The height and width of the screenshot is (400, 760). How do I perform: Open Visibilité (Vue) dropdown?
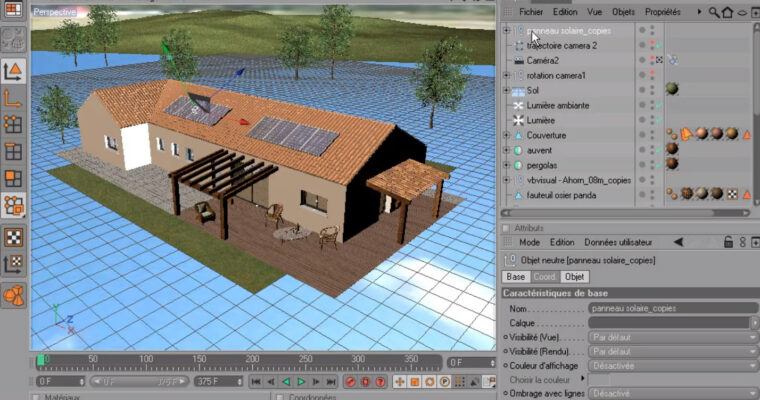point(673,337)
